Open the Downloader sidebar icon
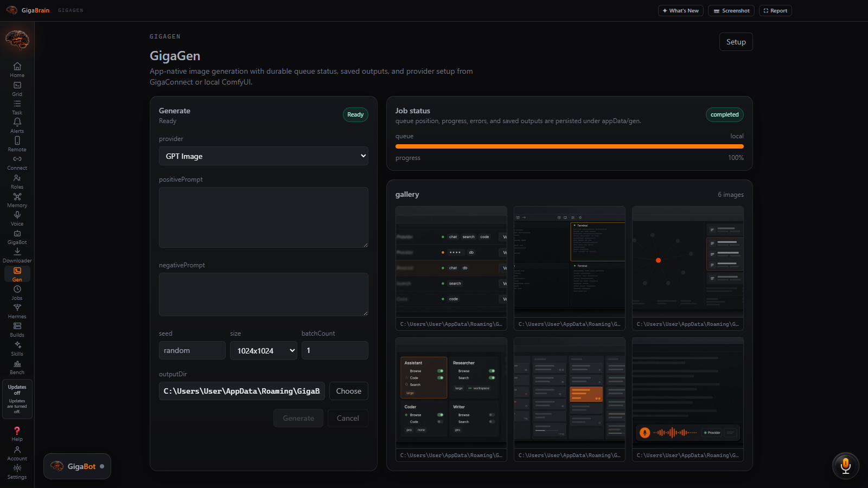Image resolution: width=868 pixels, height=488 pixels. pyautogui.click(x=17, y=255)
